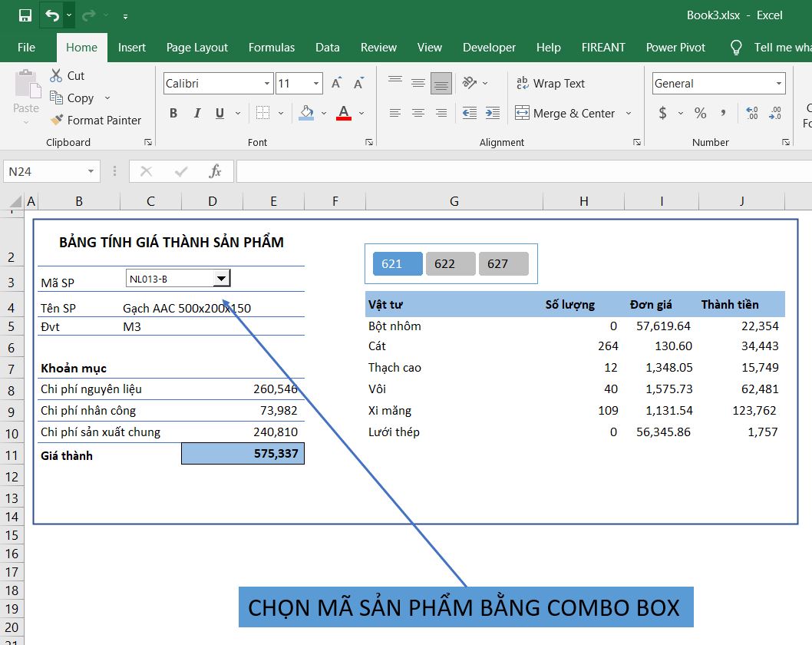Apply the red font color swatch
The image size is (812, 645).
[343, 113]
